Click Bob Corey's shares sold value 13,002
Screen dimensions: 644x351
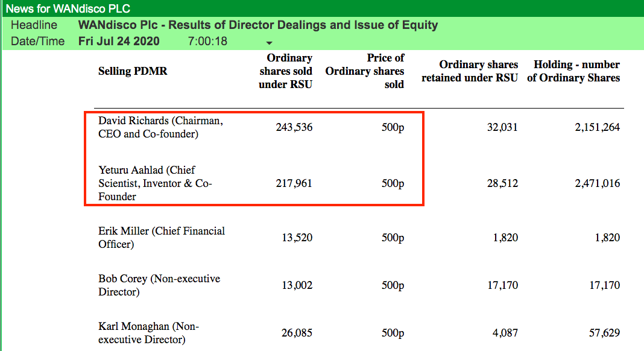pos(297,285)
